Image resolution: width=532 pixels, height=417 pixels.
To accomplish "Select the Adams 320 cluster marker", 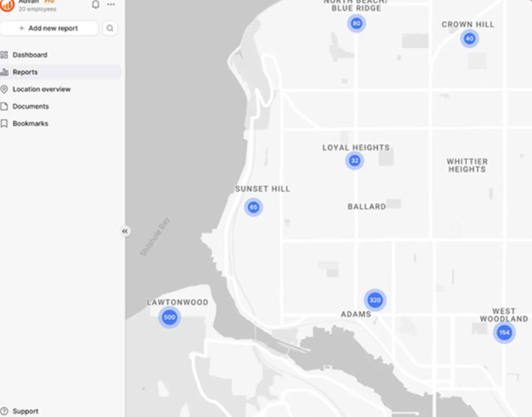I will (x=375, y=300).
